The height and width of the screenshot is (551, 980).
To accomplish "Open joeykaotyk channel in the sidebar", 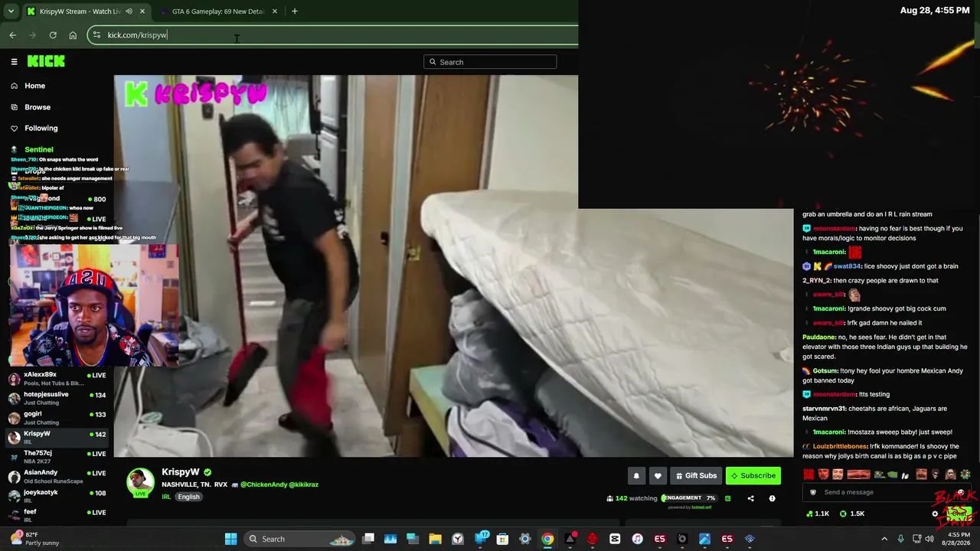I will pos(57,497).
